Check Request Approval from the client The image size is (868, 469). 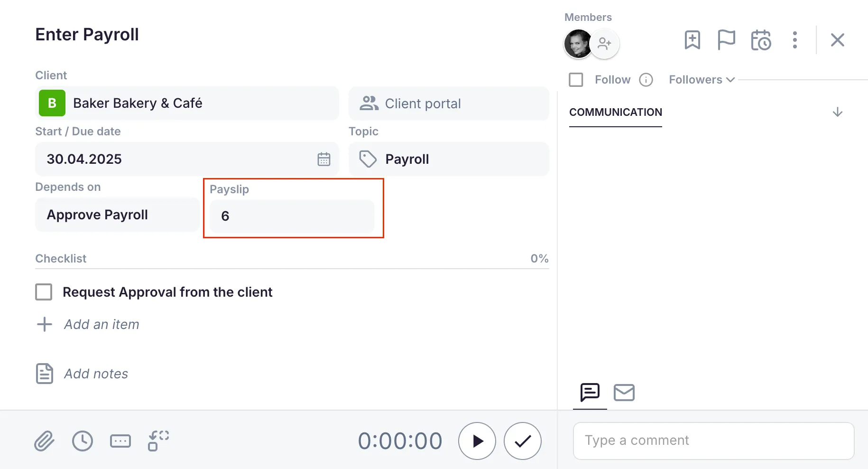pos(44,292)
